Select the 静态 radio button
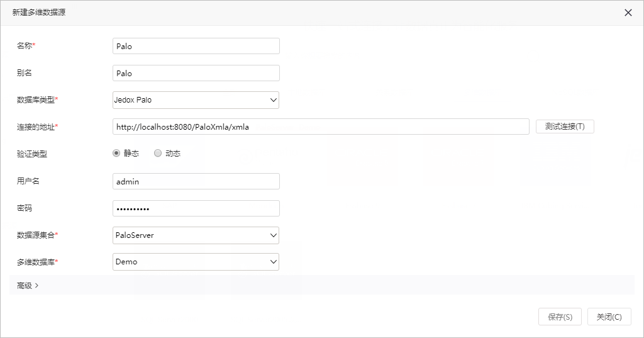Image resolution: width=644 pixels, height=338 pixels. (x=116, y=153)
